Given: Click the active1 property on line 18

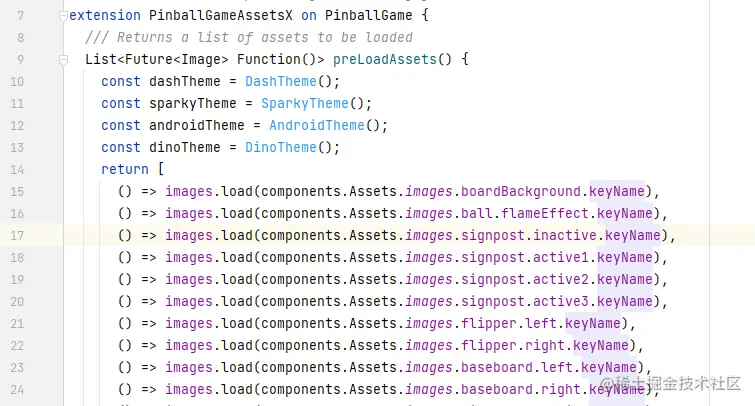Looking at the screenshot, I should (560, 258).
